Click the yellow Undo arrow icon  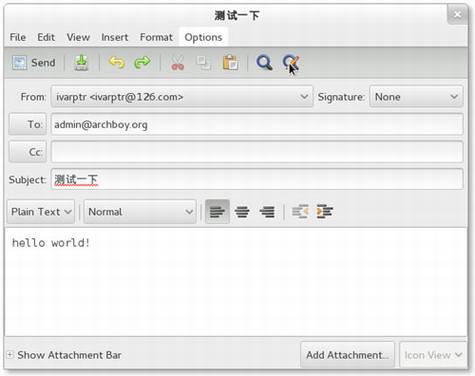[x=117, y=63]
